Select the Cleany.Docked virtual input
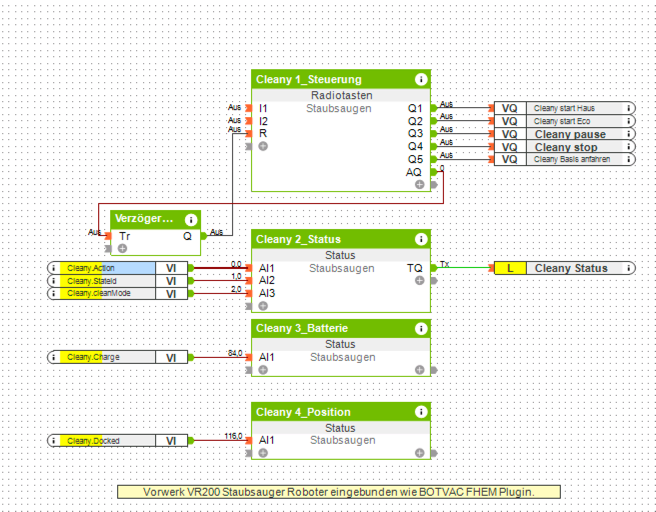The height and width of the screenshot is (512, 656). tap(118, 441)
